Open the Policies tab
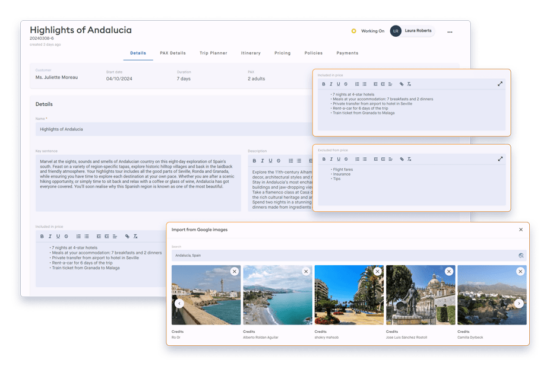The image size is (550, 366). coord(313,53)
